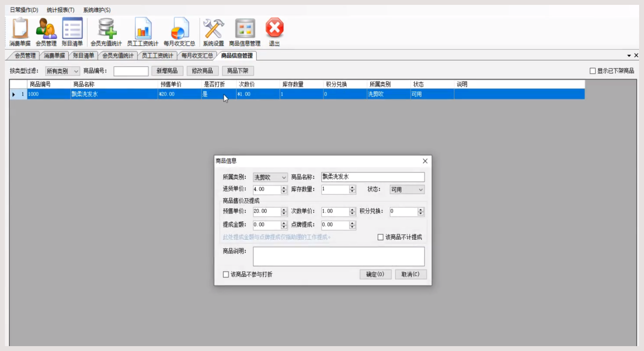Check the 该商品不计提成 checkbox
This screenshot has height=351, width=644.
[x=381, y=237]
